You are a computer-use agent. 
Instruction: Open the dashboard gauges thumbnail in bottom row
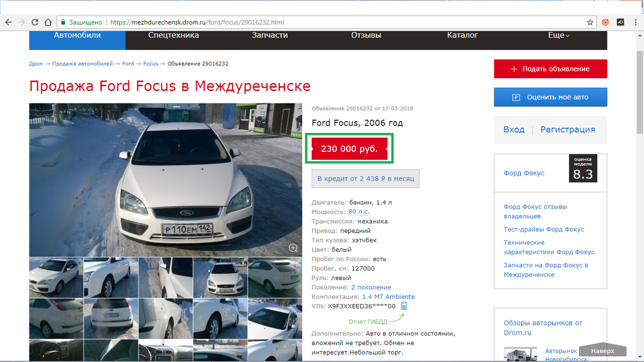(x=165, y=351)
